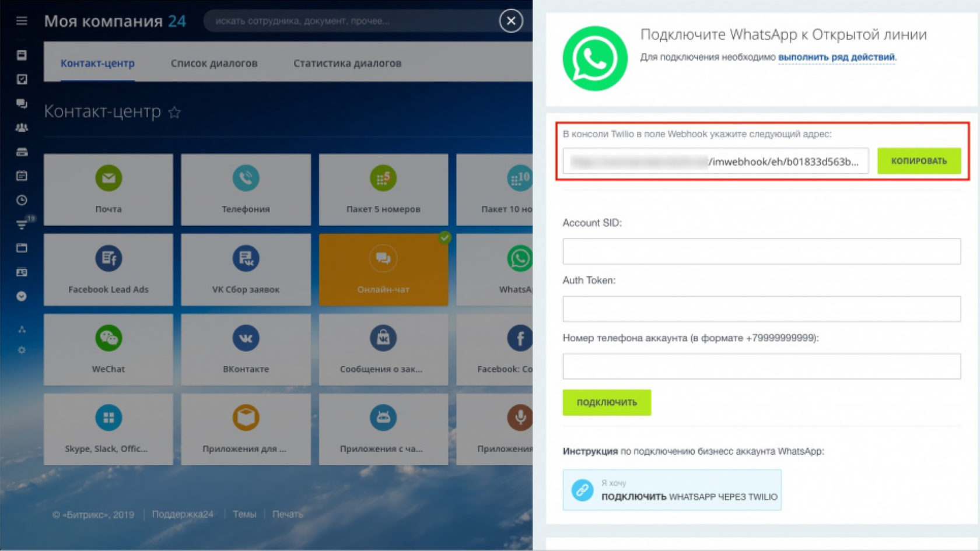Select the Пакет 5 номеров tile
Viewport: 980px width, 551px height.
(x=383, y=189)
